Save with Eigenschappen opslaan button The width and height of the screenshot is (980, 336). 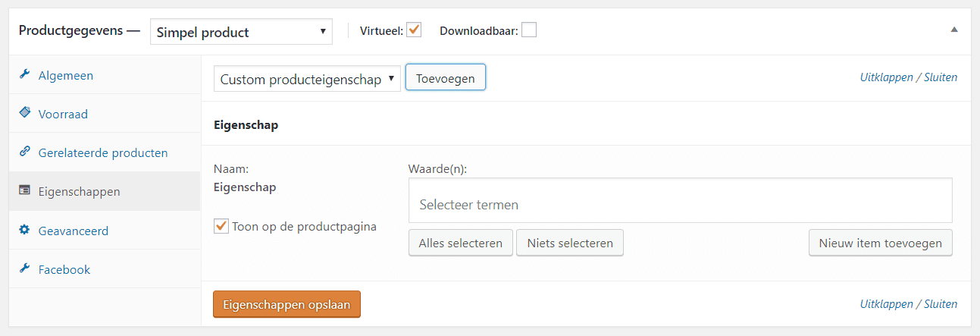point(287,304)
